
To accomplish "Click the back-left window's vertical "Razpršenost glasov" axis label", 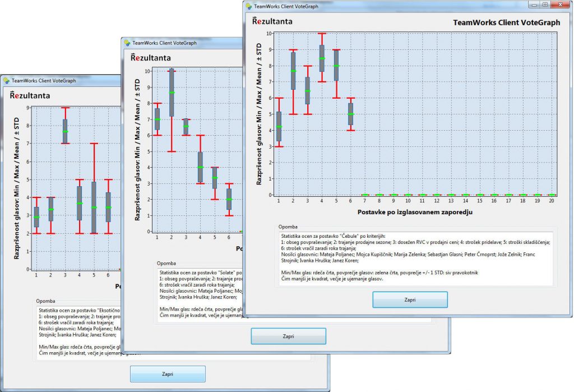I will pyautogui.click(x=16, y=188).
